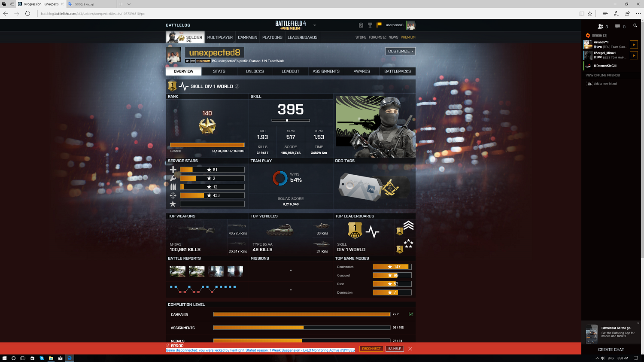Select the Assault medic cross service star icon
The height and width of the screenshot is (362, 644).
tap(173, 170)
